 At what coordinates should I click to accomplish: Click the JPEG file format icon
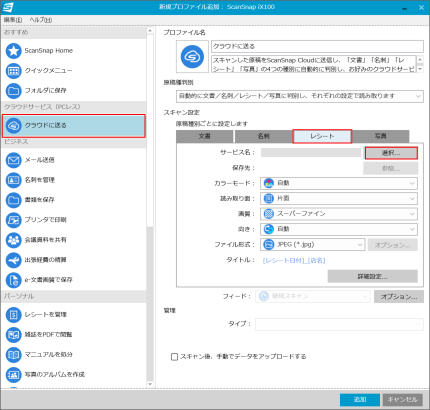click(x=268, y=244)
